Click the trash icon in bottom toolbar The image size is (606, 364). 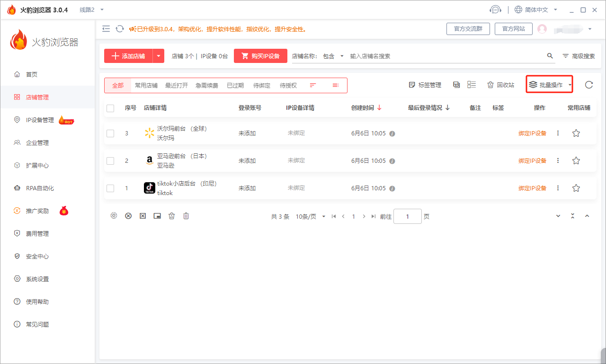click(186, 216)
